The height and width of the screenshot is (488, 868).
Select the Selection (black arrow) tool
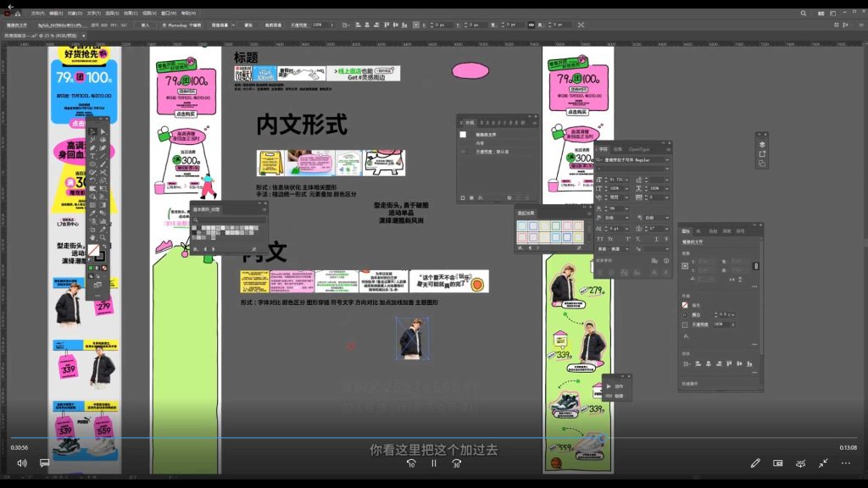[x=92, y=131]
